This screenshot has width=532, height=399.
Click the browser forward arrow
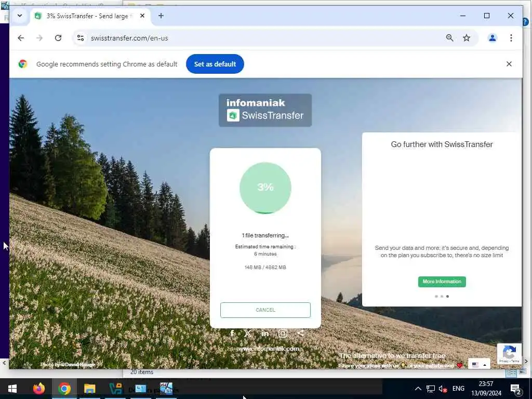point(39,38)
